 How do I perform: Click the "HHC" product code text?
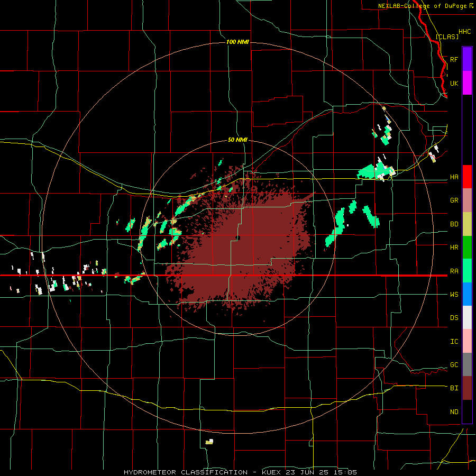coord(464,32)
